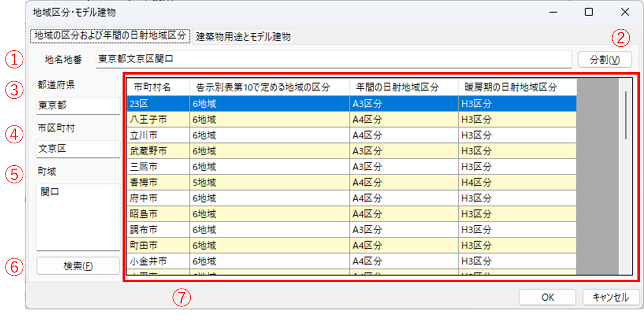Maximize the 地域区分・モデル建物 window

[x=589, y=12]
